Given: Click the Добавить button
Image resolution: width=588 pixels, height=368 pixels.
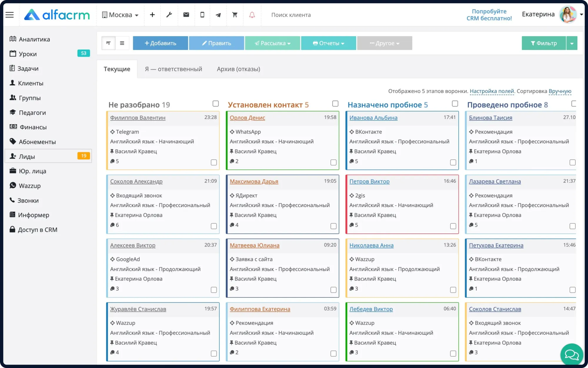Looking at the screenshot, I should (160, 43).
